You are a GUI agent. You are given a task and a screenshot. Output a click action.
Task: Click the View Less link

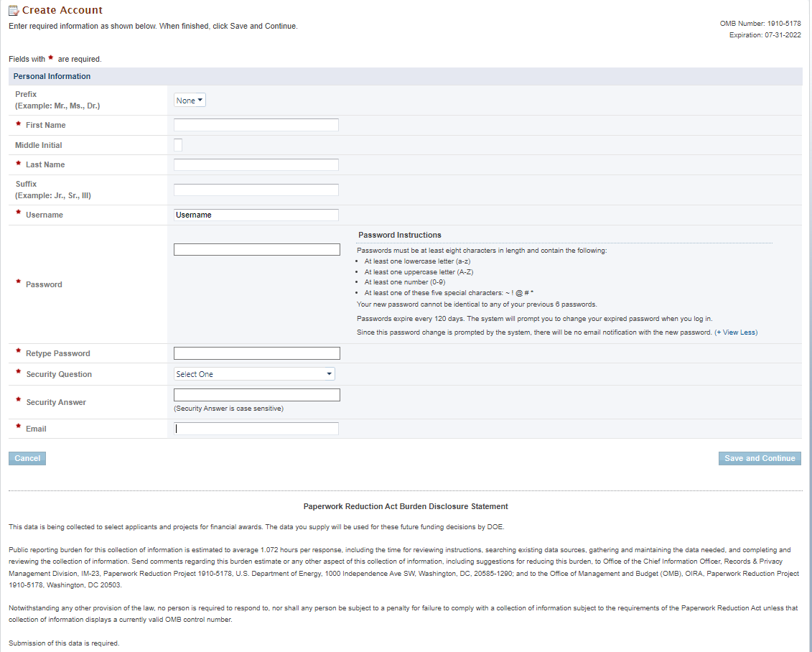point(736,332)
